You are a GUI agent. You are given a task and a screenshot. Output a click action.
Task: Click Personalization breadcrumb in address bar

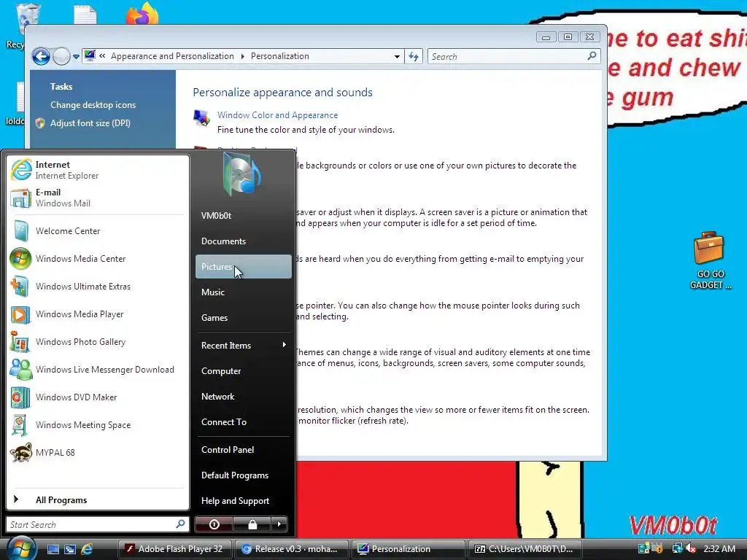tap(279, 56)
